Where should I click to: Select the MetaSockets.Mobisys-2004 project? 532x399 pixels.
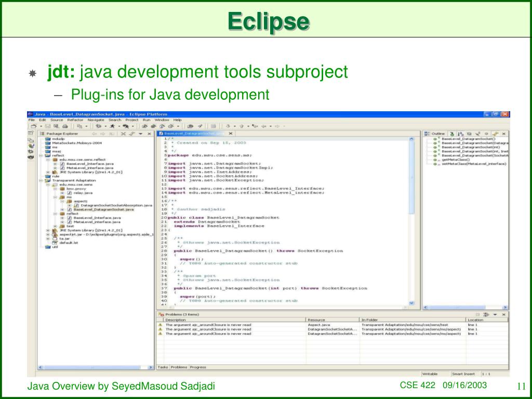(x=77, y=143)
